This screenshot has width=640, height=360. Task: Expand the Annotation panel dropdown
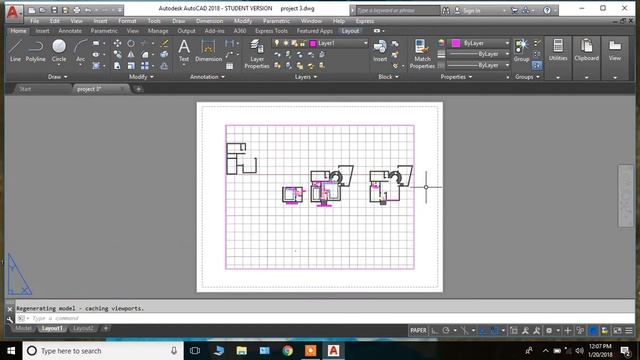click(207, 77)
